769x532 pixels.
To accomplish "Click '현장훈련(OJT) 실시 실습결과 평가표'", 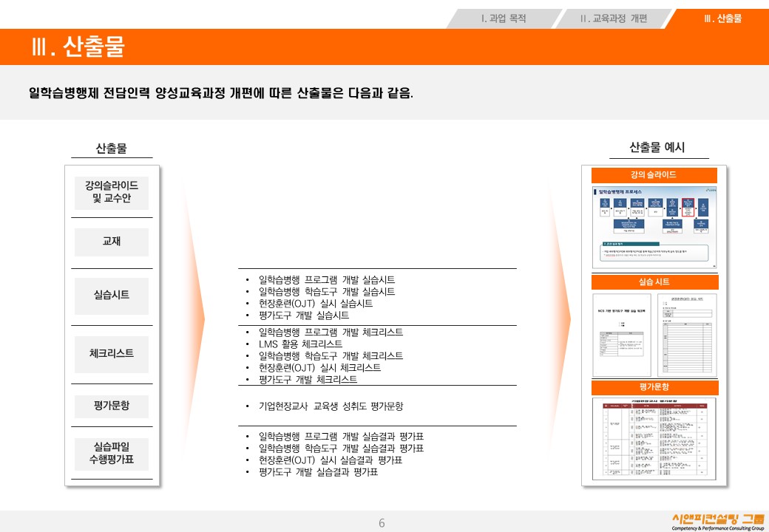I will [x=330, y=460].
